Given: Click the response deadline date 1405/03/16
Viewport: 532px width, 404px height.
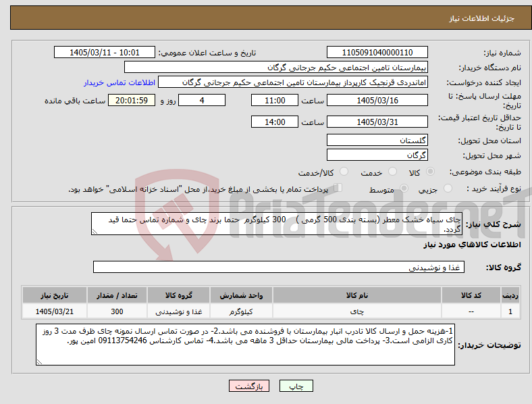Looking at the screenshot, I should [377, 101].
